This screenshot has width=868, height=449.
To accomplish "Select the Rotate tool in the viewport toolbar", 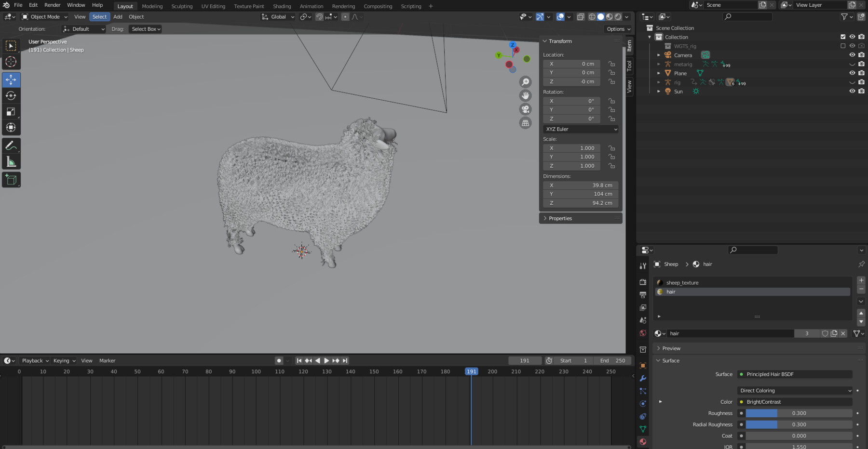I will point(11,95).
